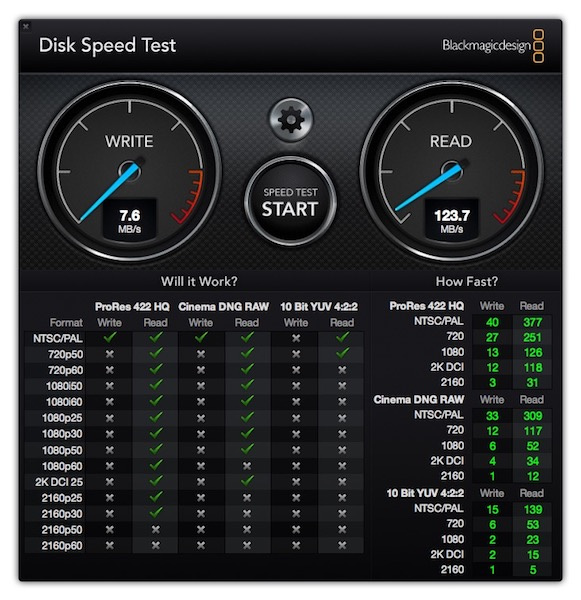The image size is (581, 600).
Task: Click the 1080p60 format row label
Action: coord(62,466)
